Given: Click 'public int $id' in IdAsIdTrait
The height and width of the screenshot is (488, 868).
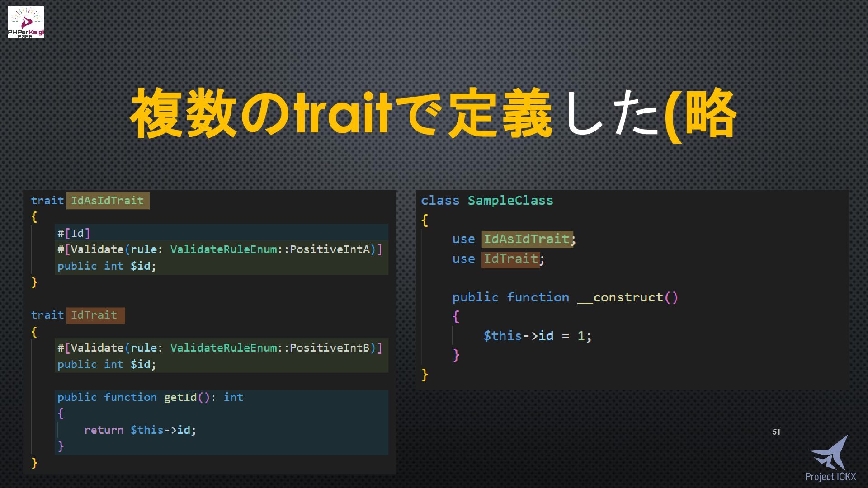Looking at the screenshot, I should 107,266.
